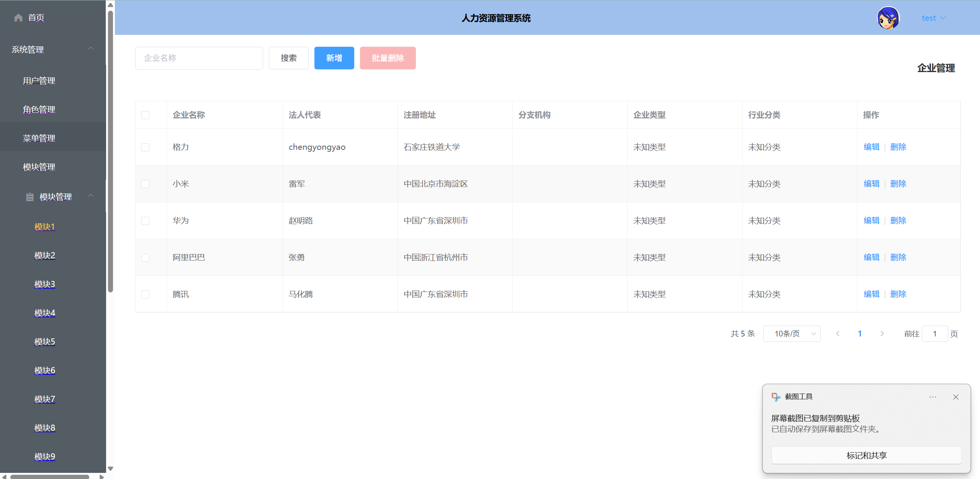Toggle the select-all header checkbox
The width and height of the screenshot is (980, 479).
coord(145,115)
